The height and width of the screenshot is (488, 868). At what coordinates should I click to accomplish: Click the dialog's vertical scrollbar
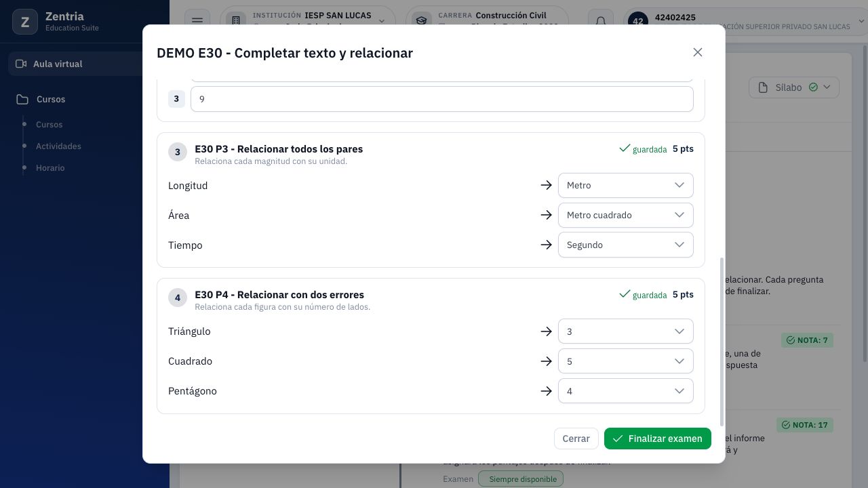722,342
